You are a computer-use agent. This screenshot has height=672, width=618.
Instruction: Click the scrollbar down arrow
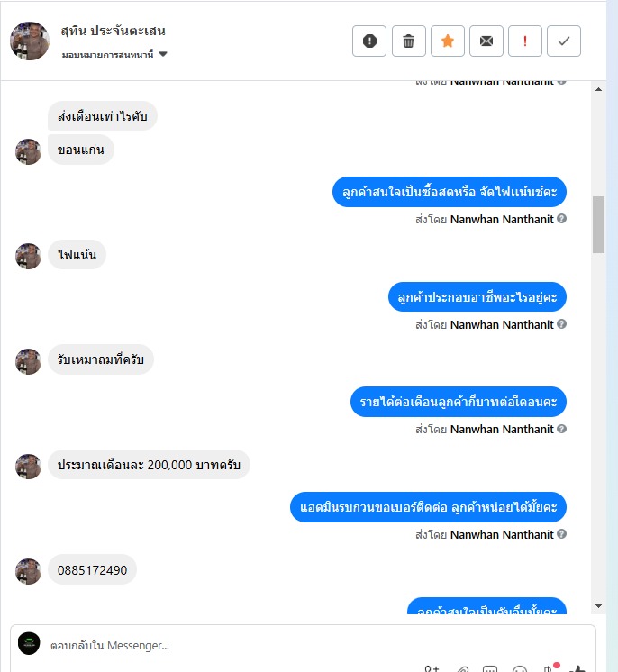(599, 606)
